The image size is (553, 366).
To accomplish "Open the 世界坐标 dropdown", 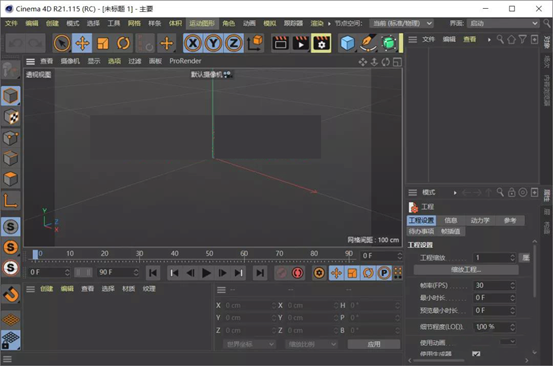I will tap(249, 344).
